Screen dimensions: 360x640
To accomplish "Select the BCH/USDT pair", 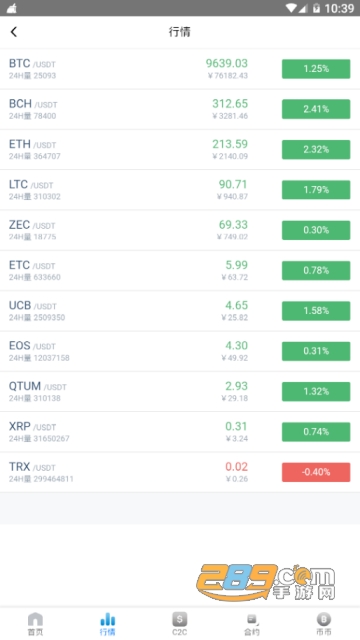I will (180, 109).
